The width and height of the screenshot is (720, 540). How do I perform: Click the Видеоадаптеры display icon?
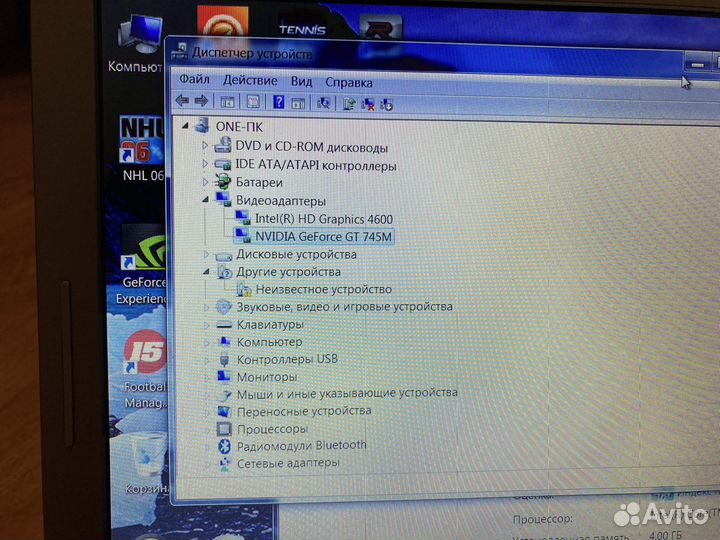tap(224, 199)
